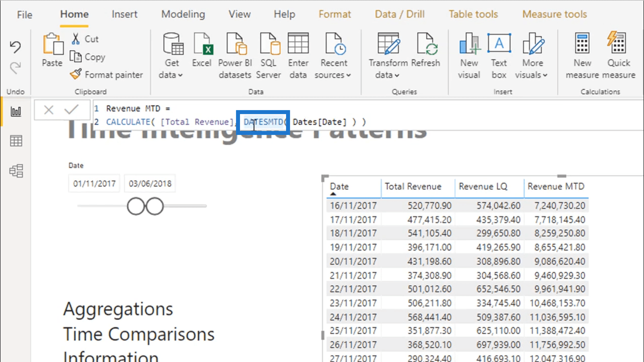This screenshot has height=362, width=644.
Task: Click the Time Comparisons heading text
Action: (x=139, y=335)
